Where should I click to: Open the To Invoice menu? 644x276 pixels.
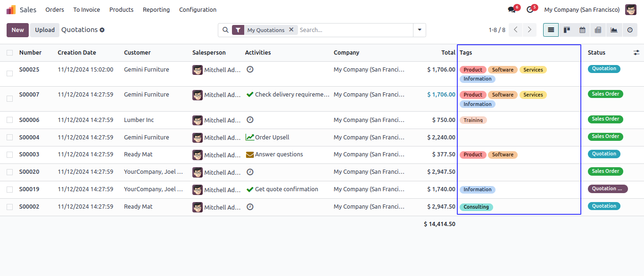coord(86,10)
